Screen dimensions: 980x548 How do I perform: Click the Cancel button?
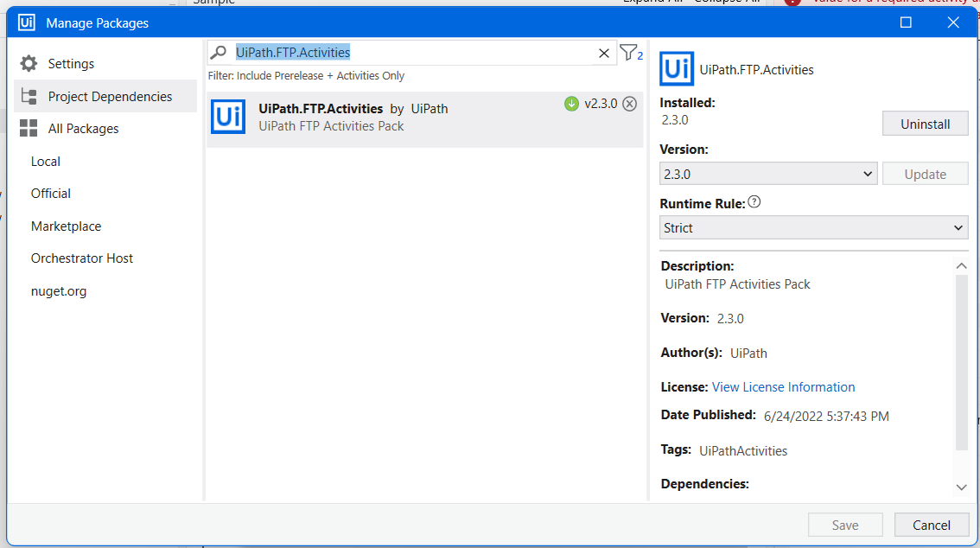pos(932,525)
